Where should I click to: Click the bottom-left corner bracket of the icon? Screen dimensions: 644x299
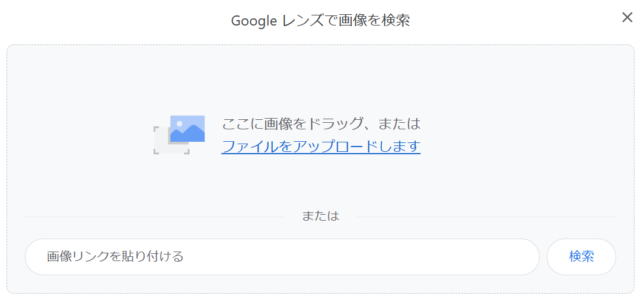click(x=157, y=151)
